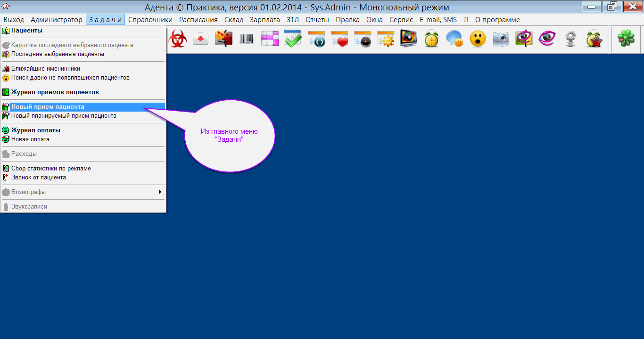644x339 pixels.
Task: Select Звонок от пациента menu item
Action: [38, 178]
